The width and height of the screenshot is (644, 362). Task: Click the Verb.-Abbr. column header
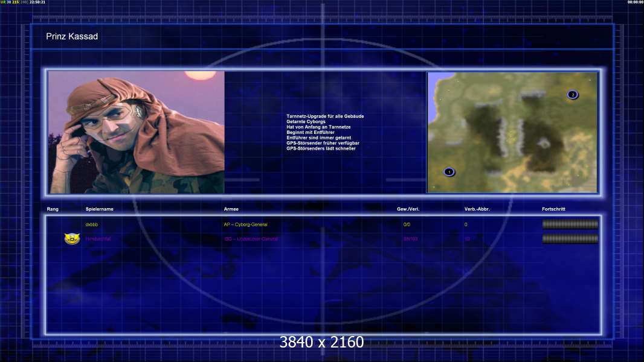coord(477,209)
